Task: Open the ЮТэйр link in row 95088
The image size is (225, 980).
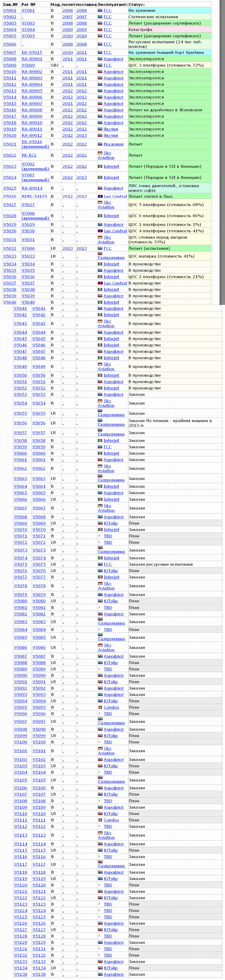Action: [111, 663]
